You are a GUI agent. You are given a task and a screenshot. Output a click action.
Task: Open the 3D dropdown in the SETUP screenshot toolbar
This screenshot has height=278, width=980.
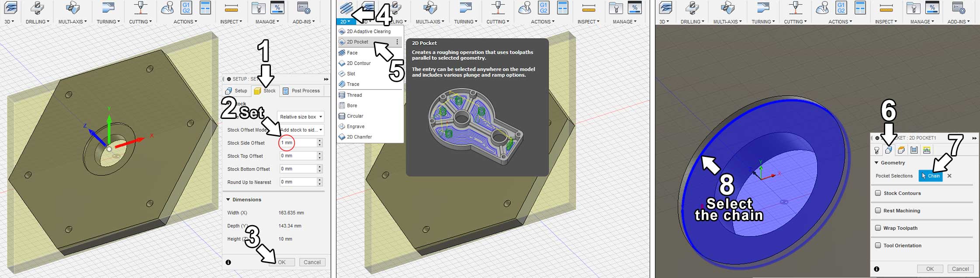(9, 21)
